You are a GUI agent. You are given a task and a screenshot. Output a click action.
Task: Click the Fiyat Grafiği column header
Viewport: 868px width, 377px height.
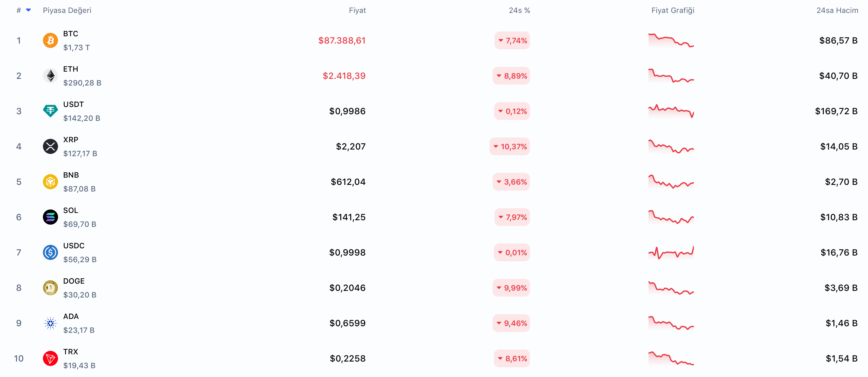[672, 10]
